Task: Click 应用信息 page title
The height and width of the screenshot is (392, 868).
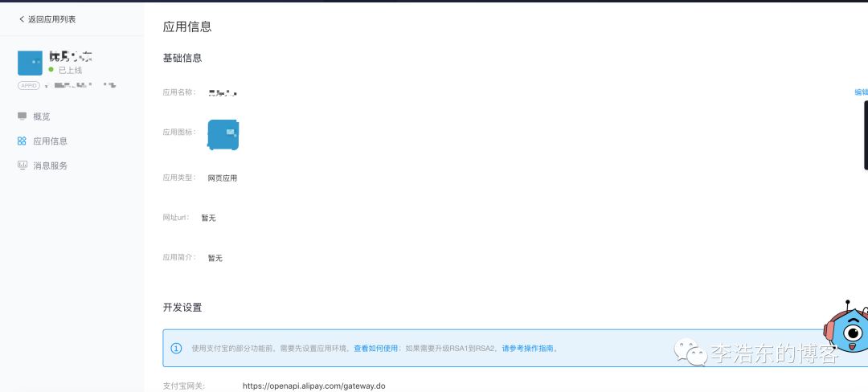Action: pos(187,27)
